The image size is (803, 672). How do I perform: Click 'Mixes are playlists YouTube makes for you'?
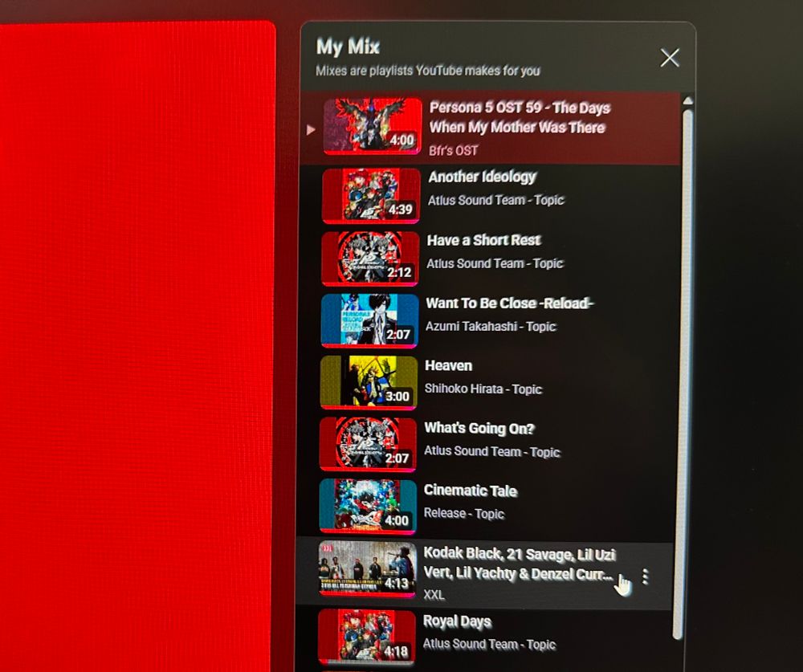(x=428, y=71)
